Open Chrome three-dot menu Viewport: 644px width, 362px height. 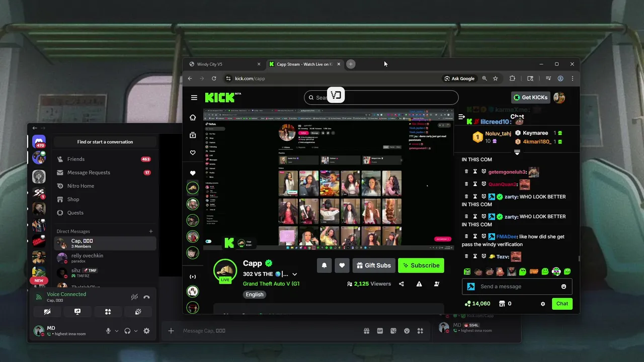pyautogui.click(x=573, y=78)
